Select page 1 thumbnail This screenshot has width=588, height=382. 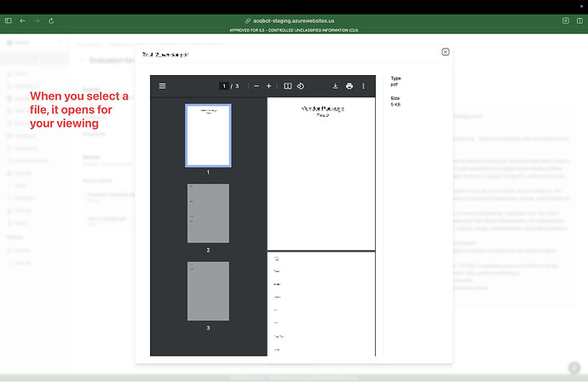[x=208, y=136]
